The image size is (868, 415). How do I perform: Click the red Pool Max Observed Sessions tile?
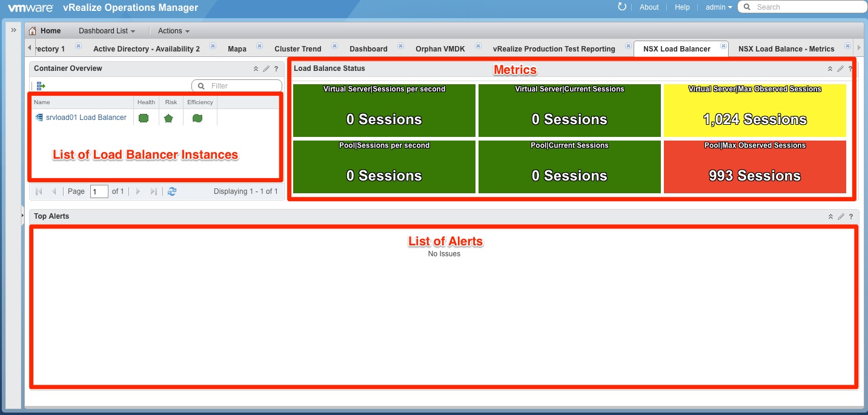[755, 167]
